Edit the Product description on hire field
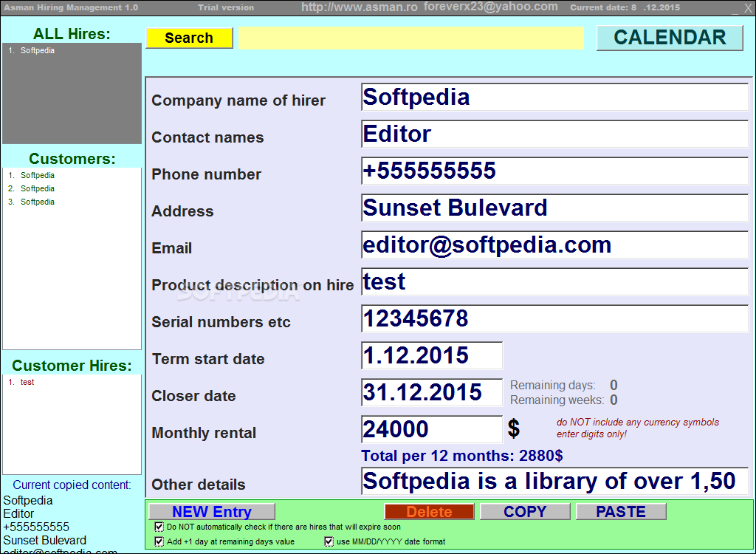This screenshot has width=756, height=554. 554,281
